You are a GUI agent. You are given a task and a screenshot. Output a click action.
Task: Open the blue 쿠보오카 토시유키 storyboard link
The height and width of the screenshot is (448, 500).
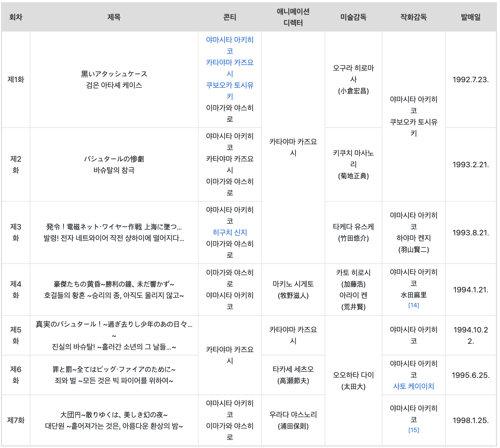[230, 85]
